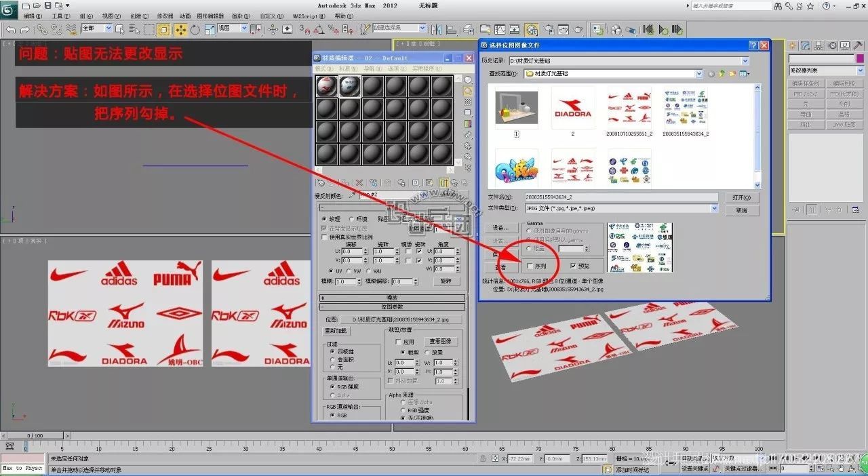Select the second material sample sphere slot
This screenshot has height=476, width=868.
click(x=350, y=85)
